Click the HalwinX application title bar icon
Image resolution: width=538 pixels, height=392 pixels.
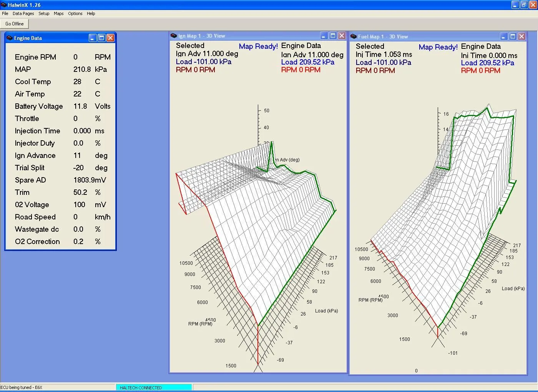[4, 5]
